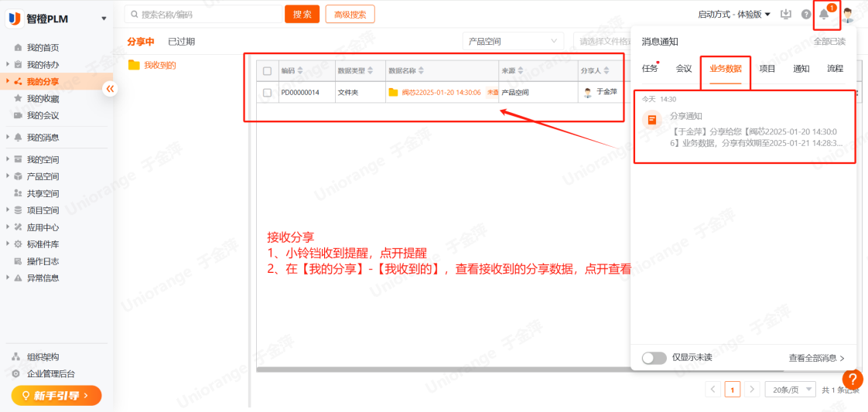Open the 产品空间 dropdown filter
The height and width of the screenshot is (412, 868).
tap(513, 41)
